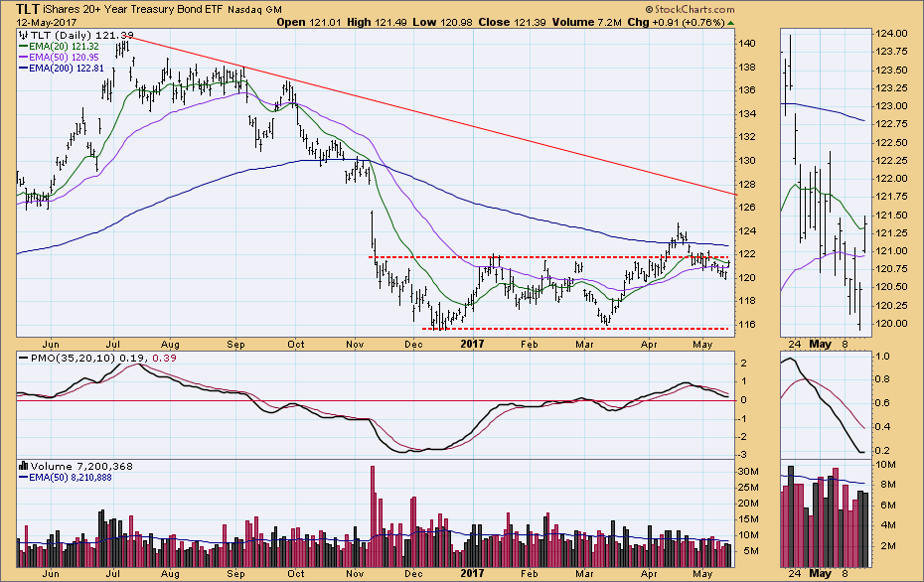Click the Open 121.01 value
The width and height of the screenshot is (924, 582).
coord(309,23)
